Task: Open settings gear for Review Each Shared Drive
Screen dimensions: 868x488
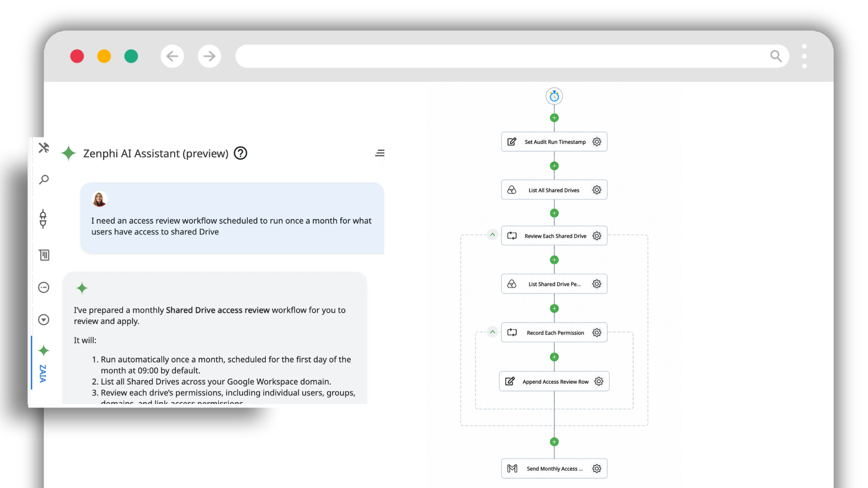Action: 597,236
